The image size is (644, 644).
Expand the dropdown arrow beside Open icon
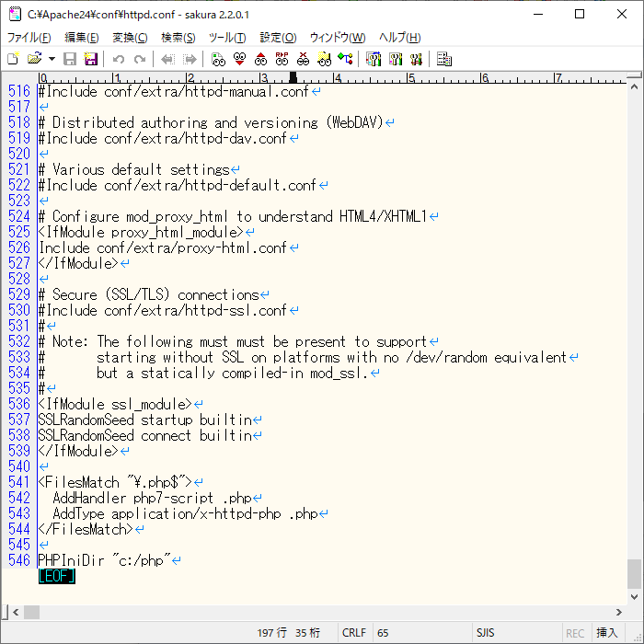click(52, 59)
